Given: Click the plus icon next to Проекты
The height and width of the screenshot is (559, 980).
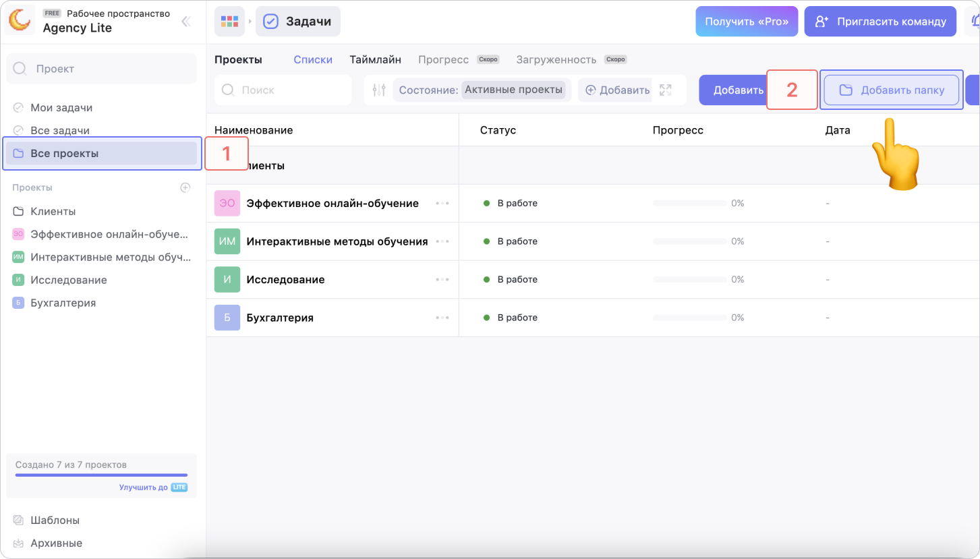Looking at the screenshot, I should (x=185, y=187).
